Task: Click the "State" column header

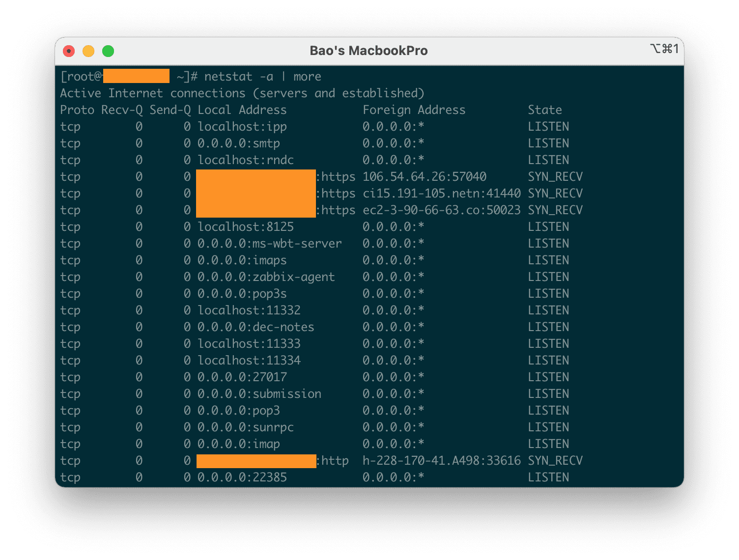Action: pyautogui.click(x=544, y=110)
